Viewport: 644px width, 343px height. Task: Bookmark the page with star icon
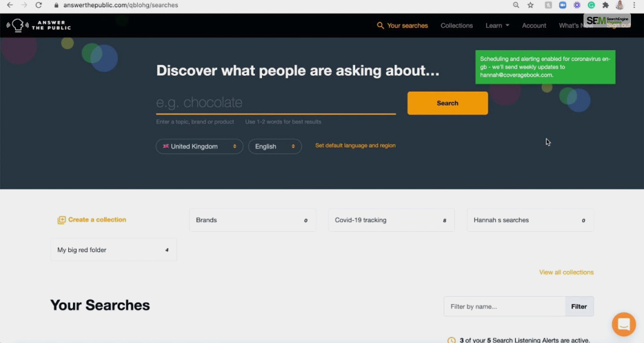531,5
